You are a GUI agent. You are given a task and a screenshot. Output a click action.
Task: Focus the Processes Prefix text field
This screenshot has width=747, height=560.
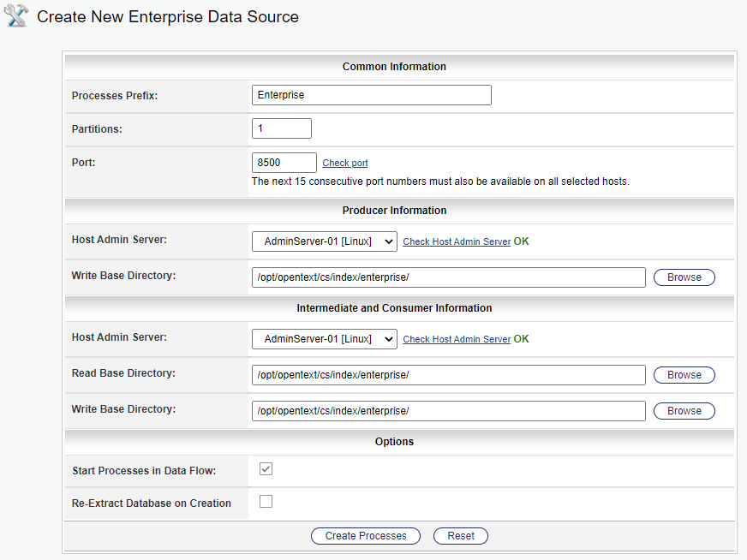(371, 95)
